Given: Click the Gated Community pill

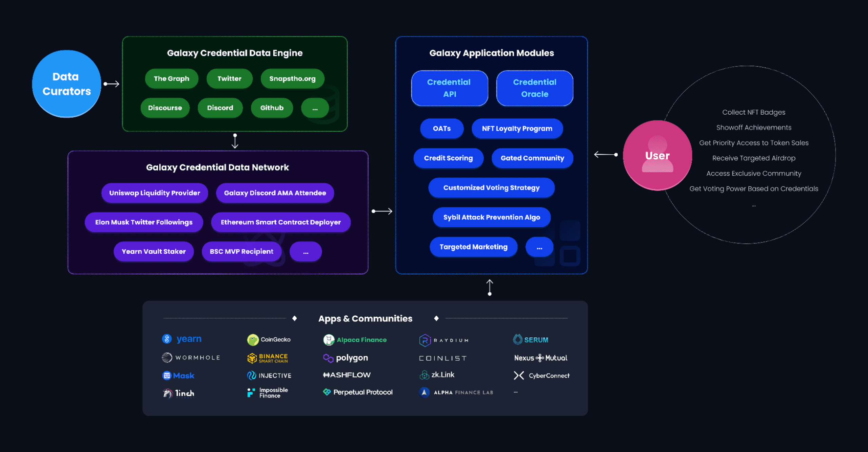Looking at the screenshot, I should point(532,158).
